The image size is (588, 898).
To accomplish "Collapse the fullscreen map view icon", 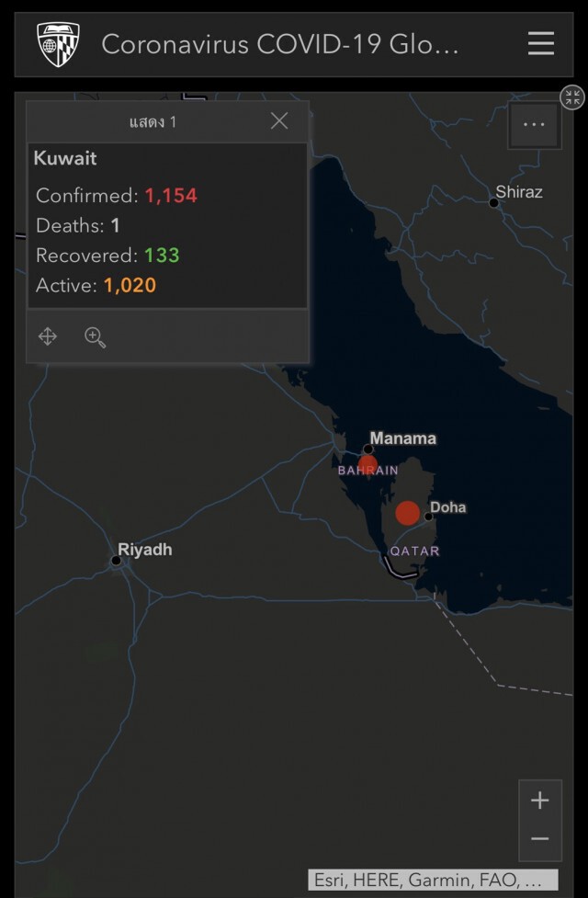I will [572, 97].
